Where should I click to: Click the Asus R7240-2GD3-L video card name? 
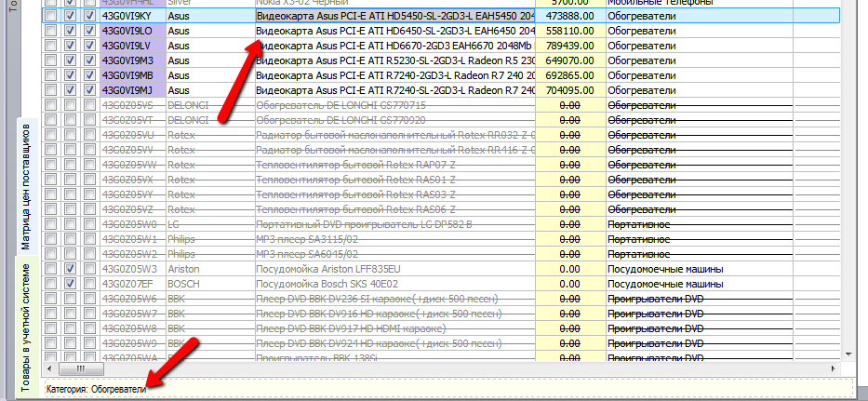(x=395, y=75)
